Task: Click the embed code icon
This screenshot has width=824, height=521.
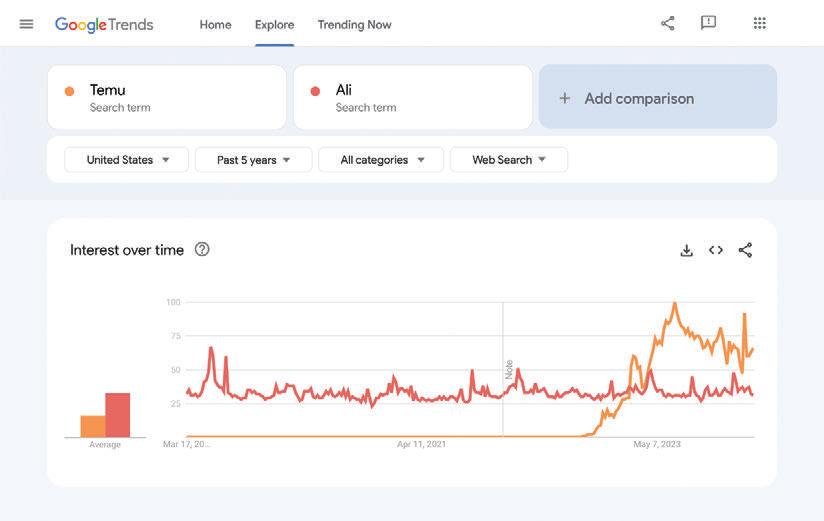Action: click(x=716, y=250)
